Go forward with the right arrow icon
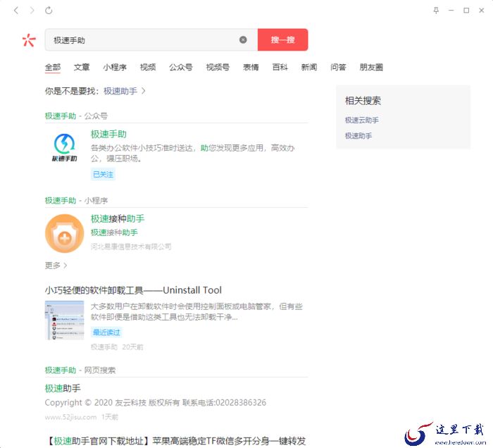This screenshot has width=493, height=448. point(32,11)
